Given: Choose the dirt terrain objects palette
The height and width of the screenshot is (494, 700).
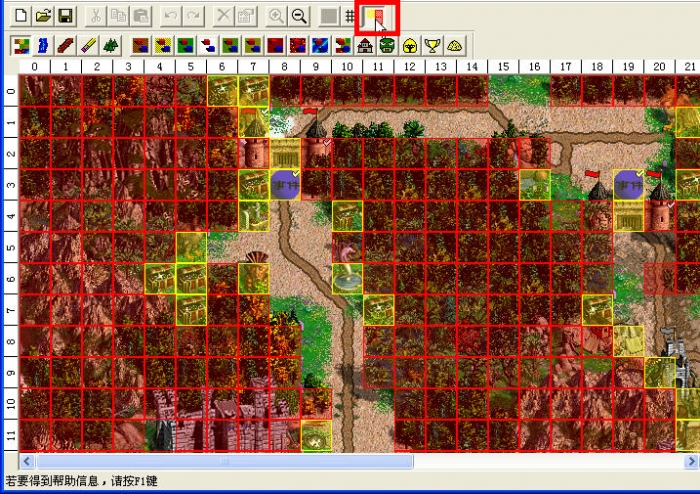Looking at the screenshot, I should point(140,45).
